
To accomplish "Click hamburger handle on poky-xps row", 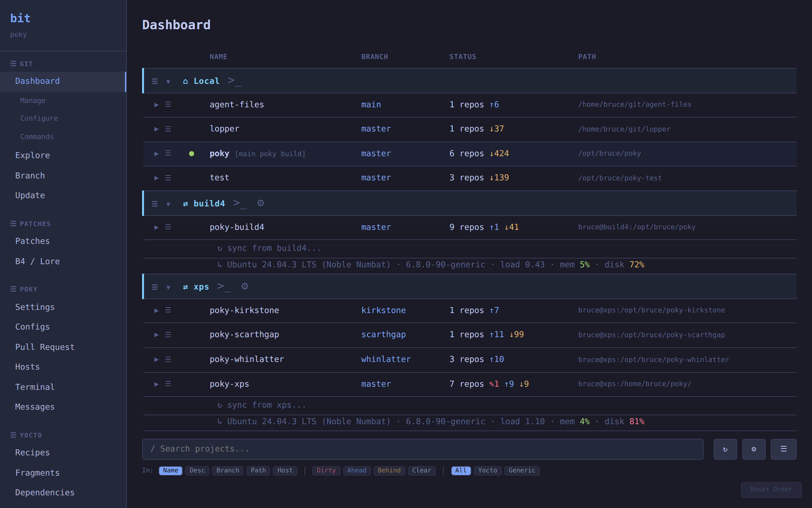I will coord(168,384).
